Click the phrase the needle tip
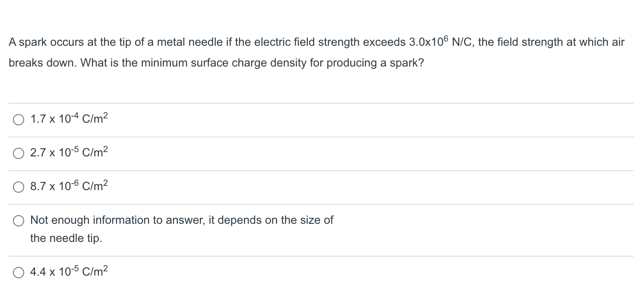The height and width of the screenshot is (305, 644). click(65, 238)
